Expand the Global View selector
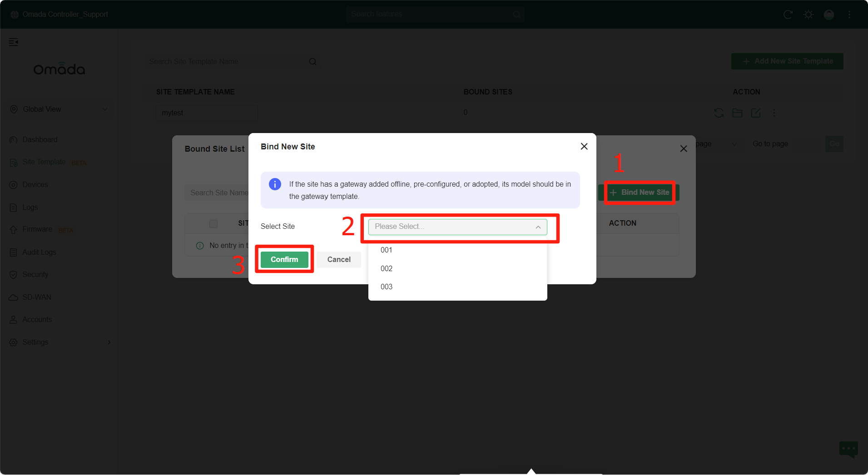 point(59,109)
